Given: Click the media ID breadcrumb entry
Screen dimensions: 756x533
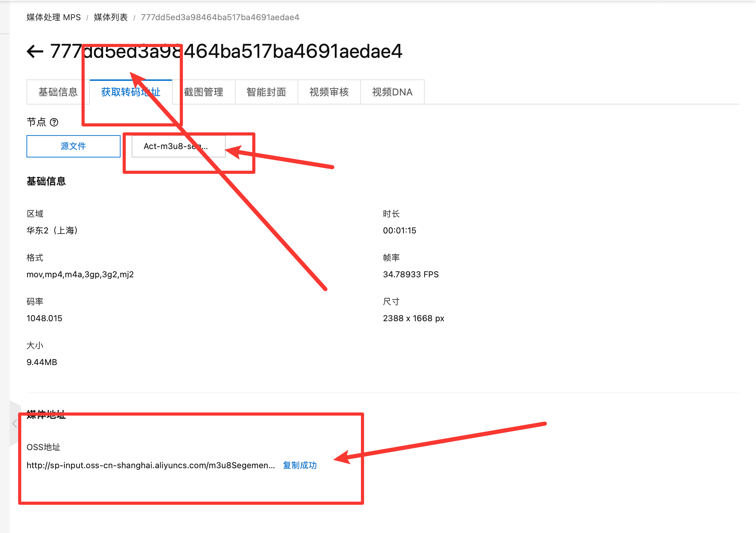Looking at the screenshot, I should (x=220, y=17).
